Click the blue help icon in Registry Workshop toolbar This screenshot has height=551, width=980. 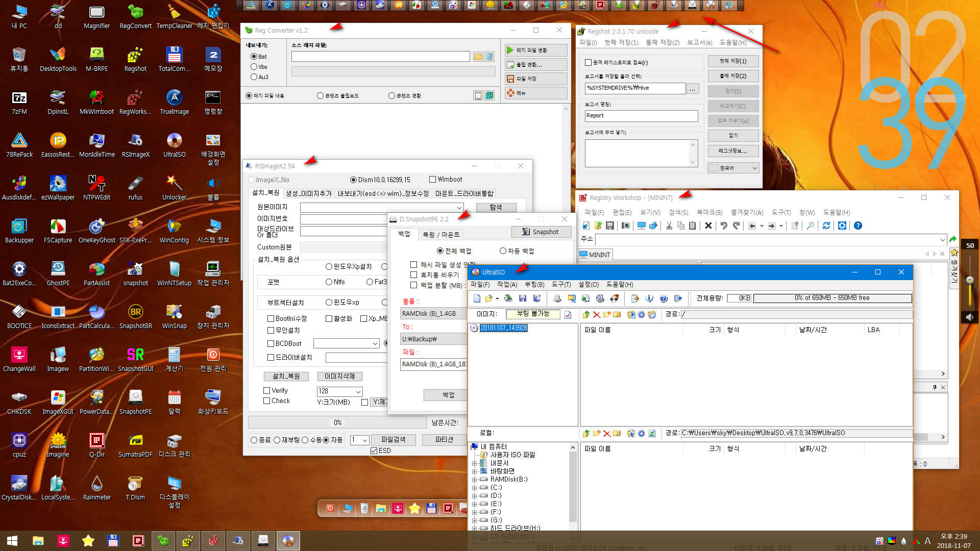[x=858, y=226]
